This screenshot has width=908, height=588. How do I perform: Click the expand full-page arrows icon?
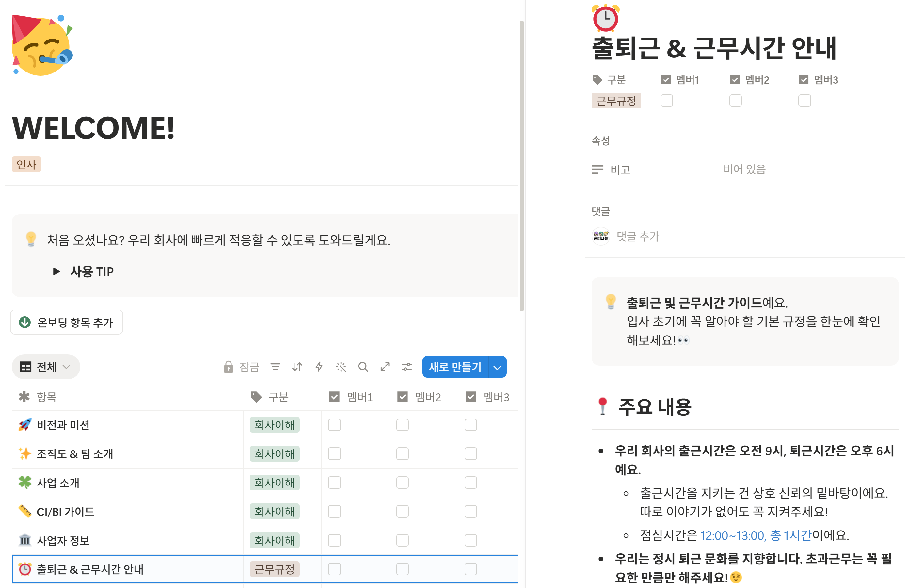coord(385,367)
